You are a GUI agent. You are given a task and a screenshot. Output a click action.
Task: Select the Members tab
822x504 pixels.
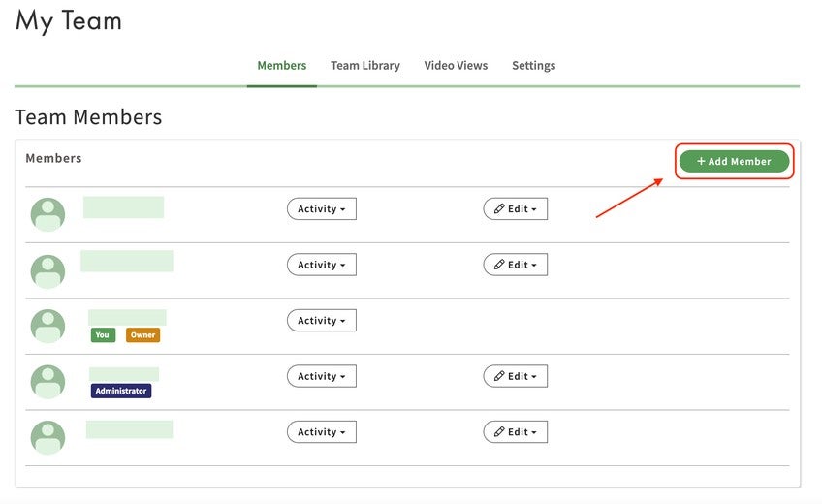point(281,66)
